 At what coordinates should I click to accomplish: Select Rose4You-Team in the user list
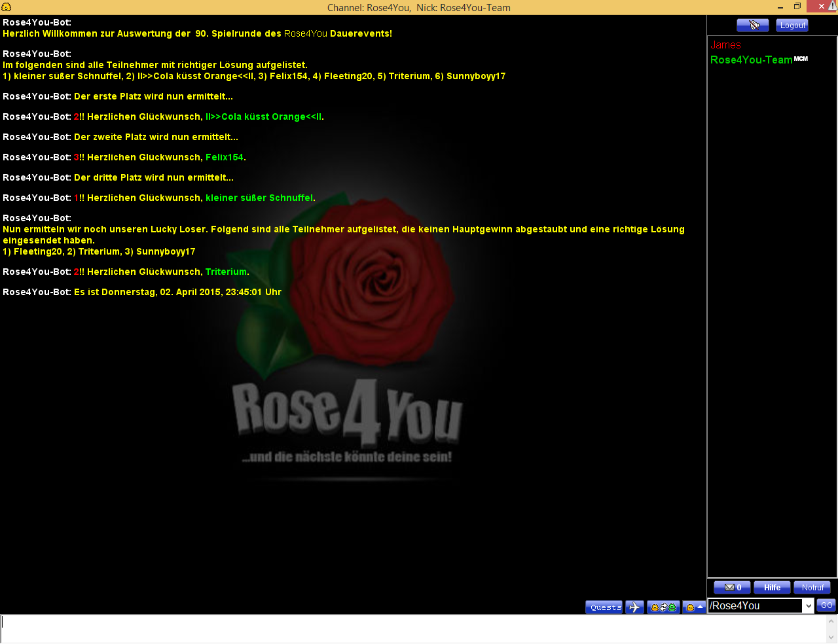751,60
